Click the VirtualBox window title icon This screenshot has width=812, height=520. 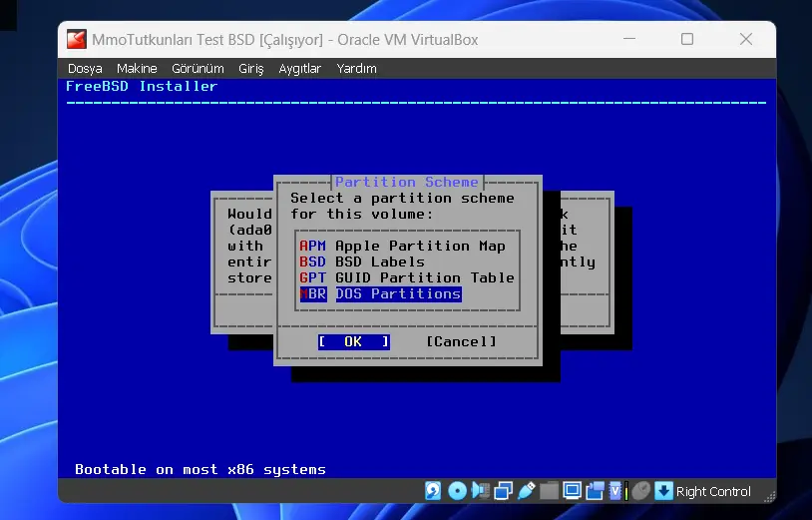tap(76, 39)
